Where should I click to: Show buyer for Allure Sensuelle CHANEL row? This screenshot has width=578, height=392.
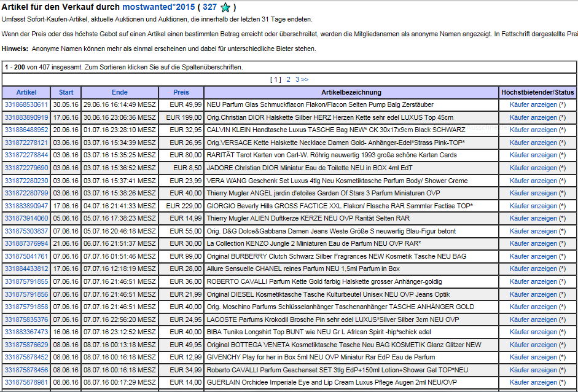pos(533,269)
